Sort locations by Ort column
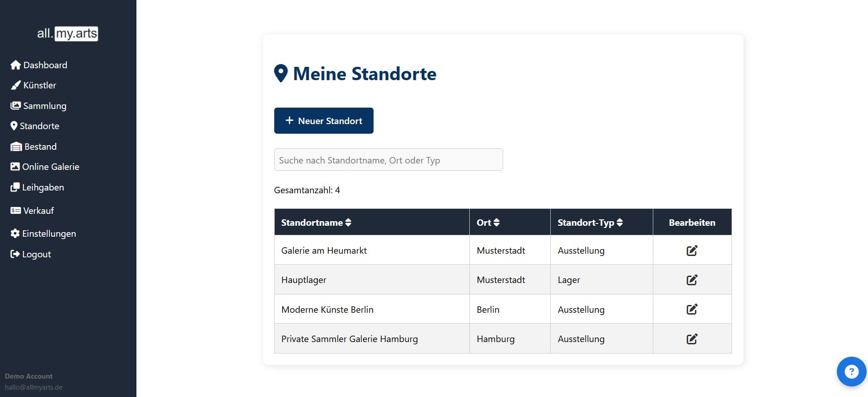This screenshot has height=397, width=868. (x=496, y=223)
